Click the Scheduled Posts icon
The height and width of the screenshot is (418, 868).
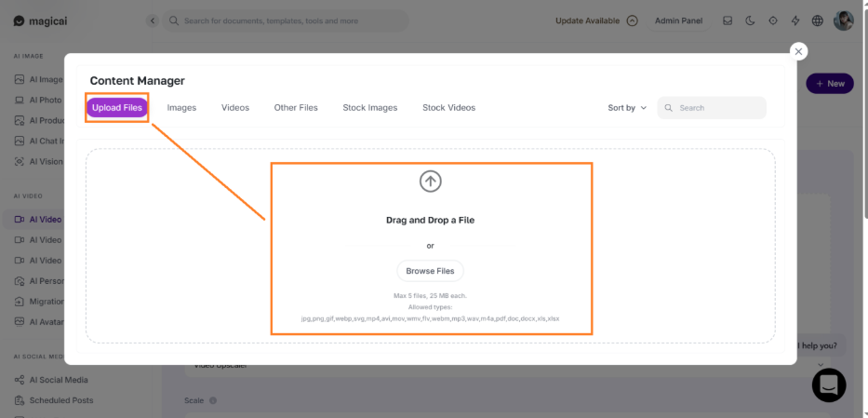click(x=20, y=400)
